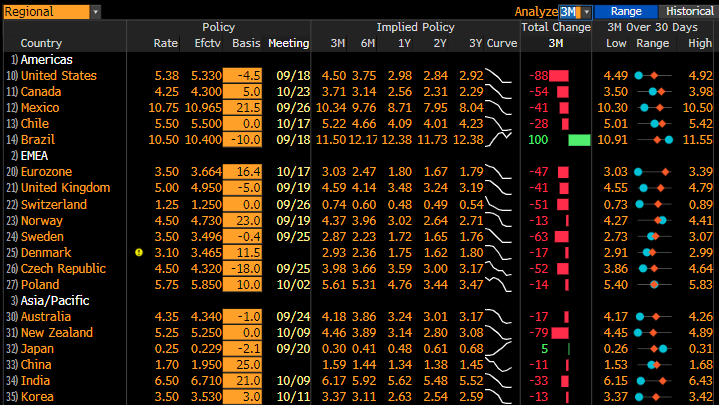Click Czech Republic basis value -18.0
The width and height of the screenshot is (719, 405).
243,268
